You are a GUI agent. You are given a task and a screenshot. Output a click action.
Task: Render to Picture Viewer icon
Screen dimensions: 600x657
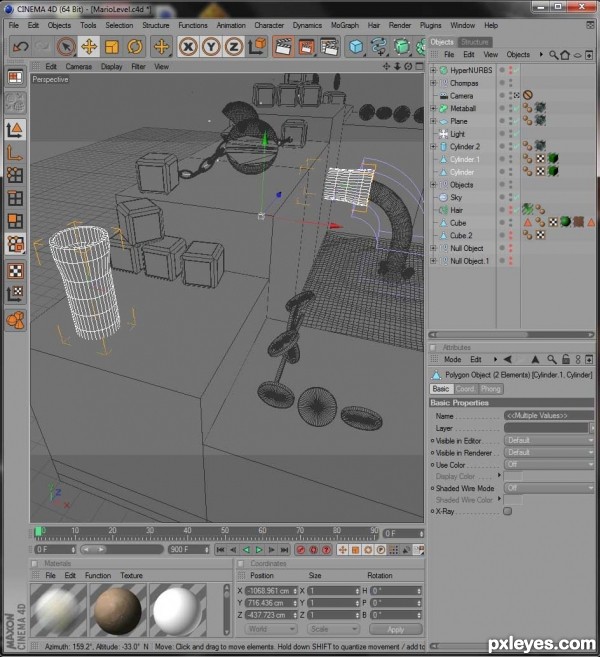click(306, 47)
